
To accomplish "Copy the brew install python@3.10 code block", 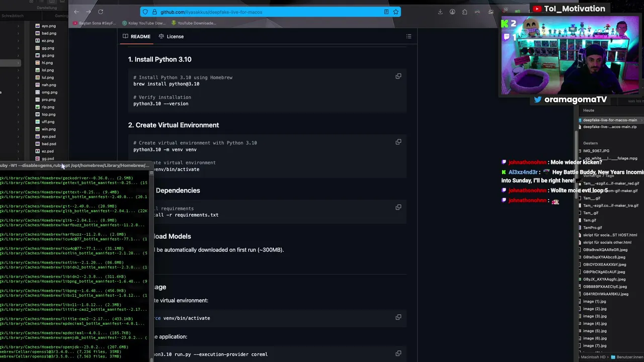I will (398, 76).
